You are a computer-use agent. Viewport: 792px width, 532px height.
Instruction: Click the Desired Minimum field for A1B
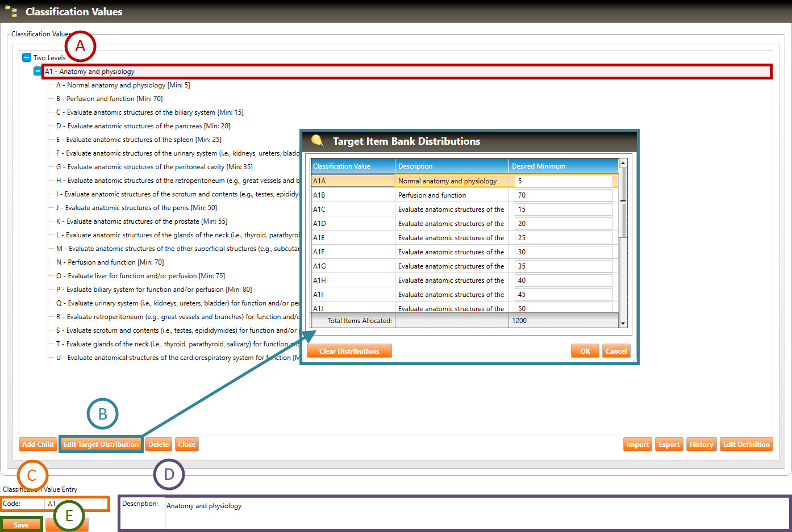coord(563,195)
